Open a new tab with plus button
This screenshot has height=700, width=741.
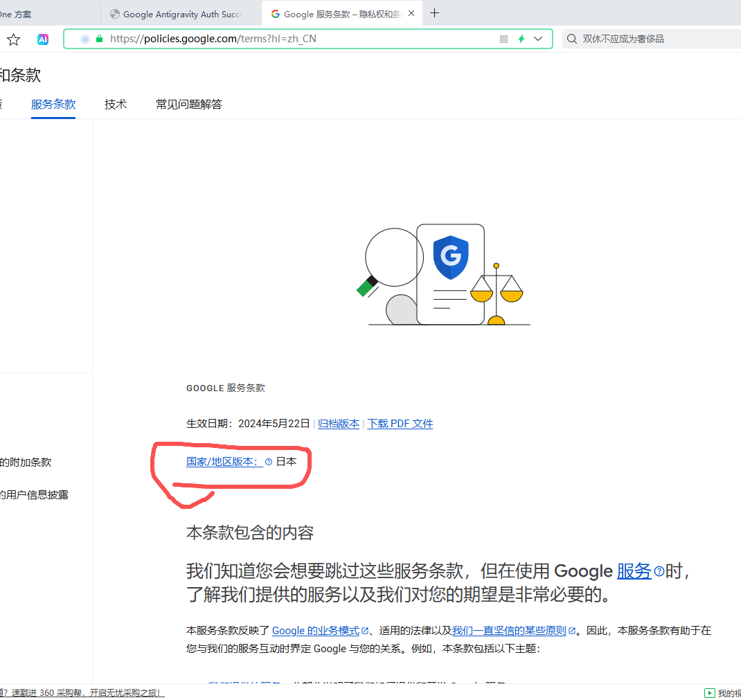tap(435, 13)
